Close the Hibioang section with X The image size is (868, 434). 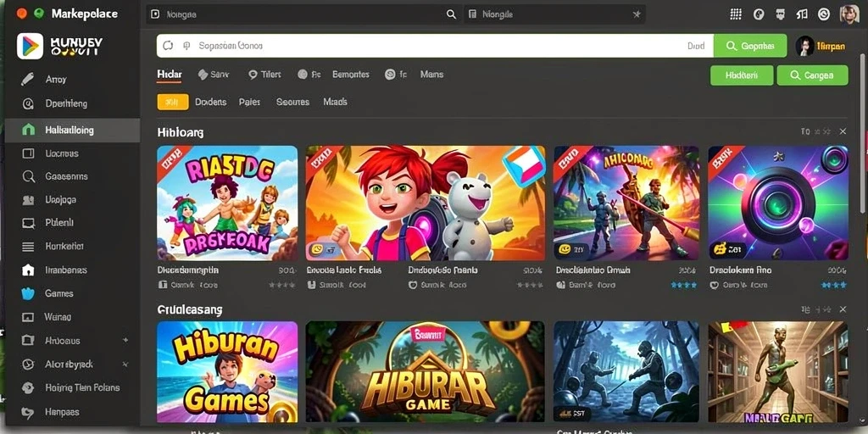pos(843,131)
